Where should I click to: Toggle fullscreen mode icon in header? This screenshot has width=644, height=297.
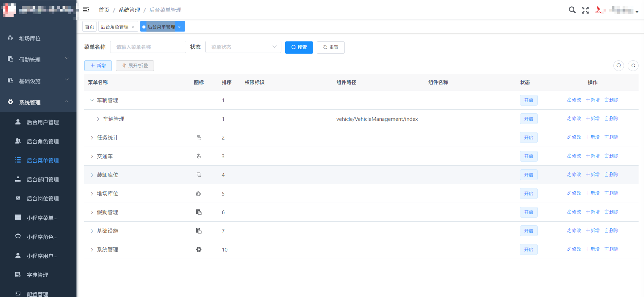pos(585,10)
